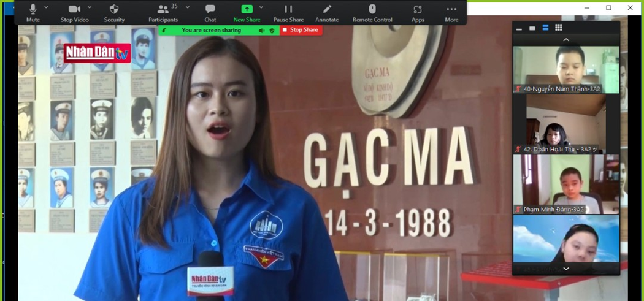Open Annotate pencil tool
The width and height of the screenshot is (644, 301).
[327, 13]
